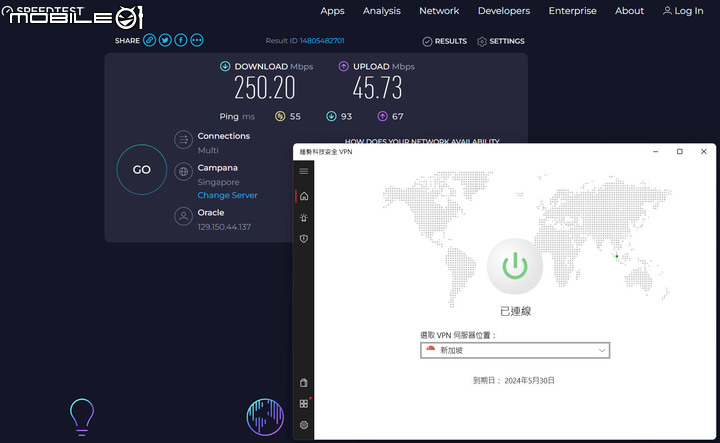
Task: Share the result on Facebook
Action: tap(181, 40)
